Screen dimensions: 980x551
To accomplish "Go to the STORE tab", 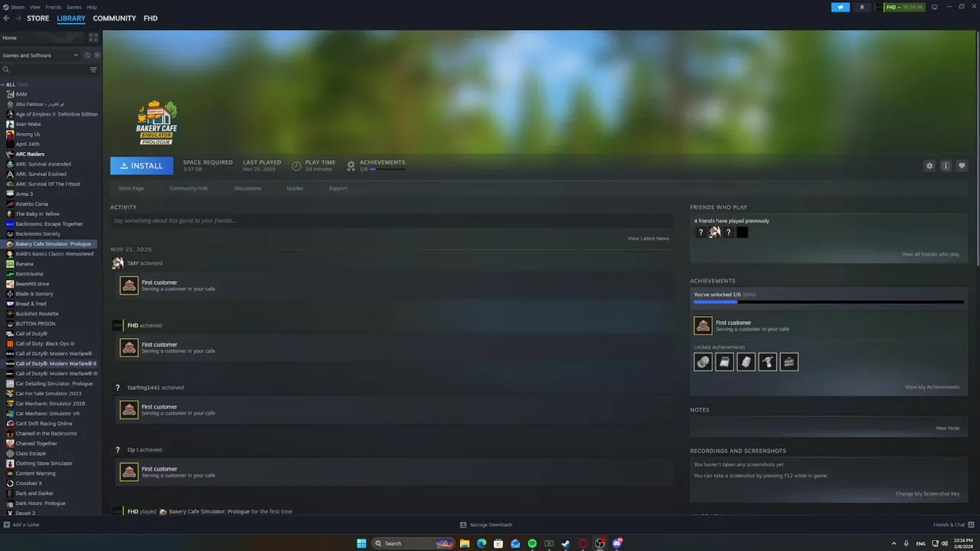I will (x=38, y=18).
